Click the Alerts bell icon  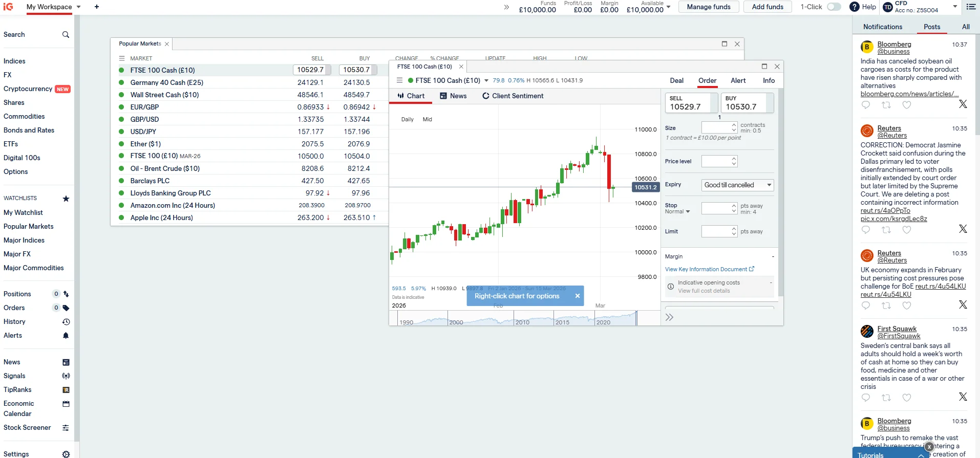tap(66, 336)
